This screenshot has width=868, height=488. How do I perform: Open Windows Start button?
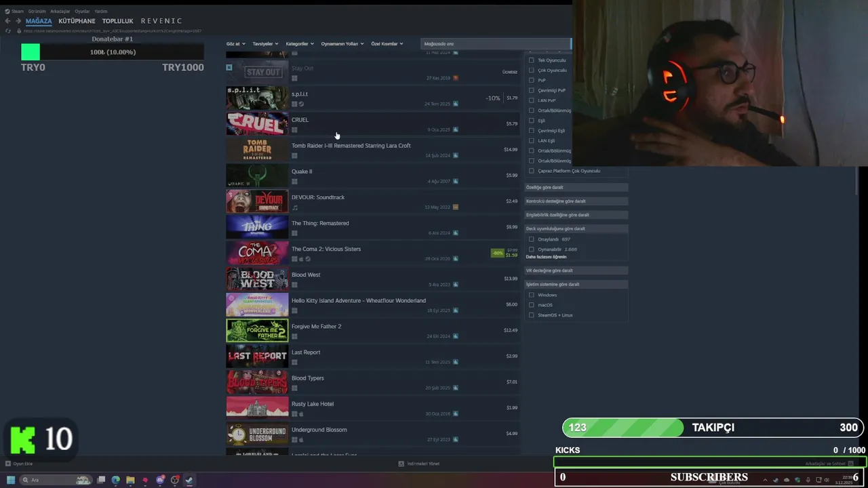pos(11,480)
